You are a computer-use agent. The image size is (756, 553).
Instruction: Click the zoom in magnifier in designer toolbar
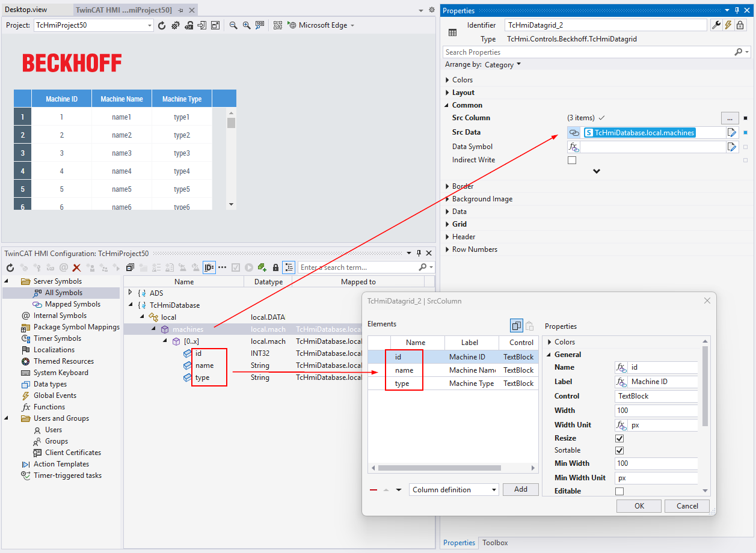(x=247, y=25)
